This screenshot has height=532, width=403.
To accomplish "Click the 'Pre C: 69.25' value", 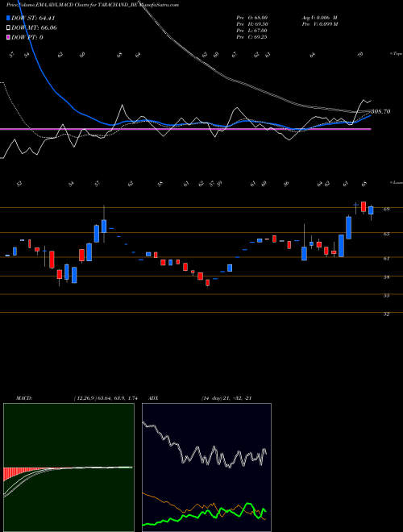I will pyautogui.click(x=251, y=37).
